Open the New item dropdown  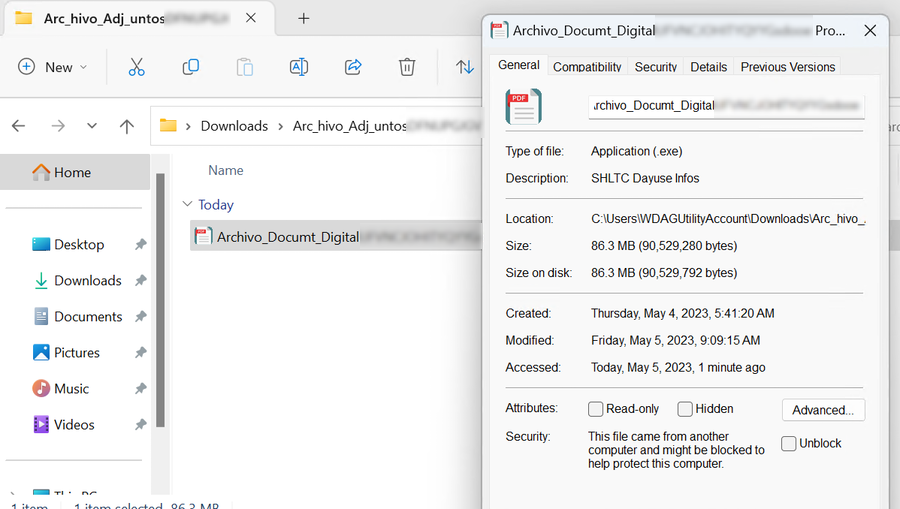pyautogui.click(x=53, y=67)
